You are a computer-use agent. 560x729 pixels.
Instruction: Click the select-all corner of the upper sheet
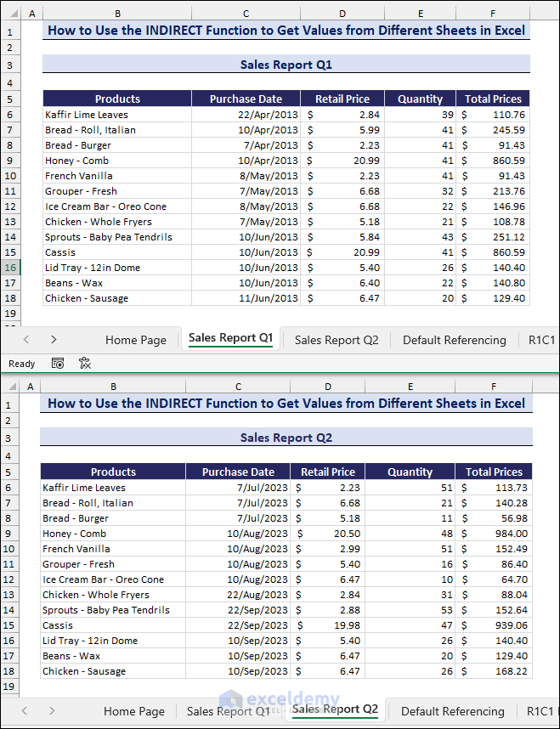pos(14,14)
